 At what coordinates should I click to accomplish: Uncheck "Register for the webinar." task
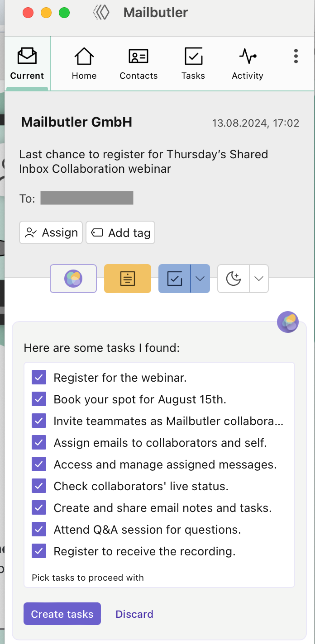pyautogui.click(x=39, y=378)
